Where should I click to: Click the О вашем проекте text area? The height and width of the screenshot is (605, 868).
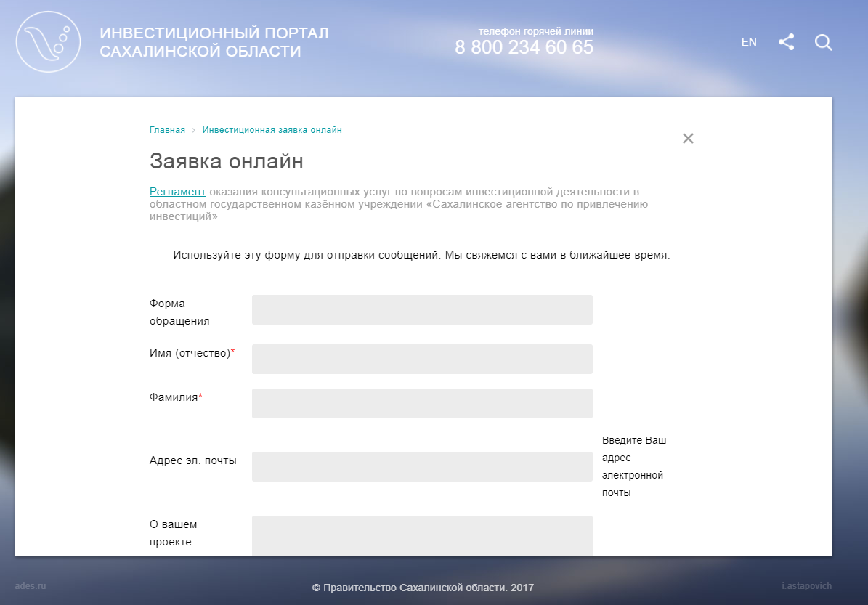[x=422, y=535]
